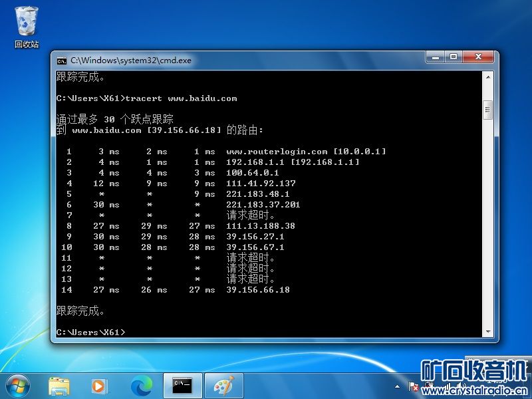Click the 'tracert www.baidu.com' command text
The image size is (532, 399).
coord(181,98)
